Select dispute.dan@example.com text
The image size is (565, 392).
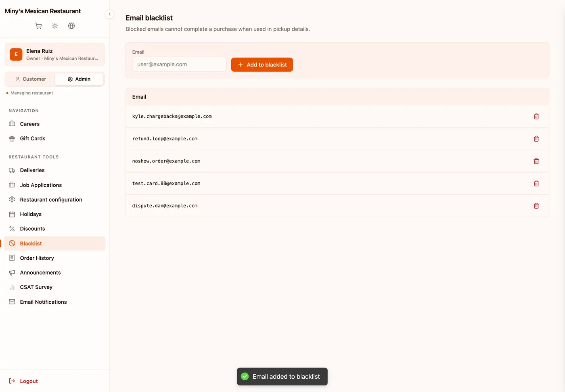165,206
